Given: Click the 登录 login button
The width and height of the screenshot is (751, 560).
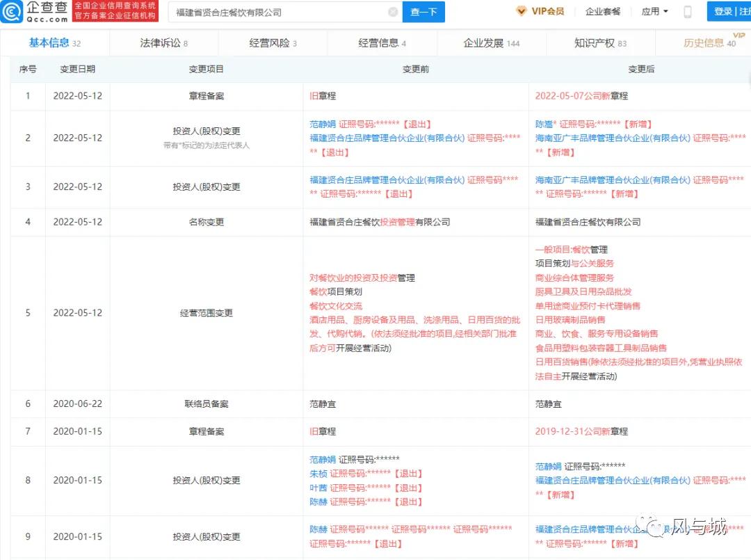Looking at the screenshot, I should [722, 12].
